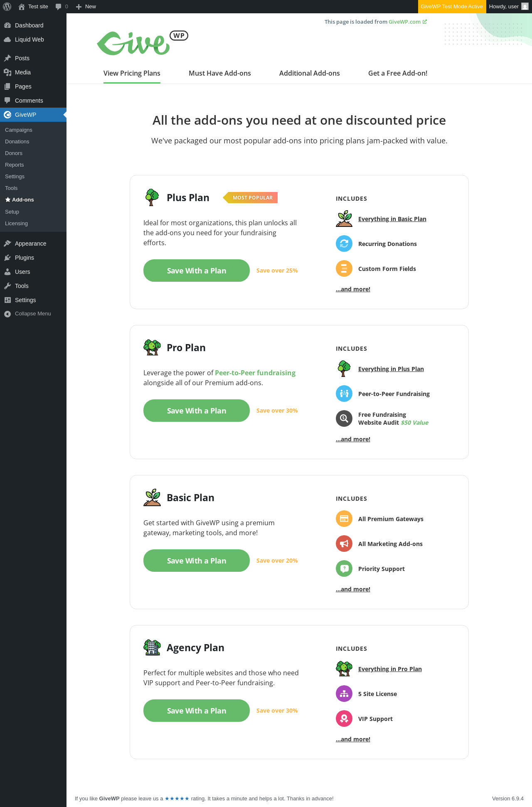Click the All Premium Gateways card icon

pyautogui.click(x=344, y=519)
